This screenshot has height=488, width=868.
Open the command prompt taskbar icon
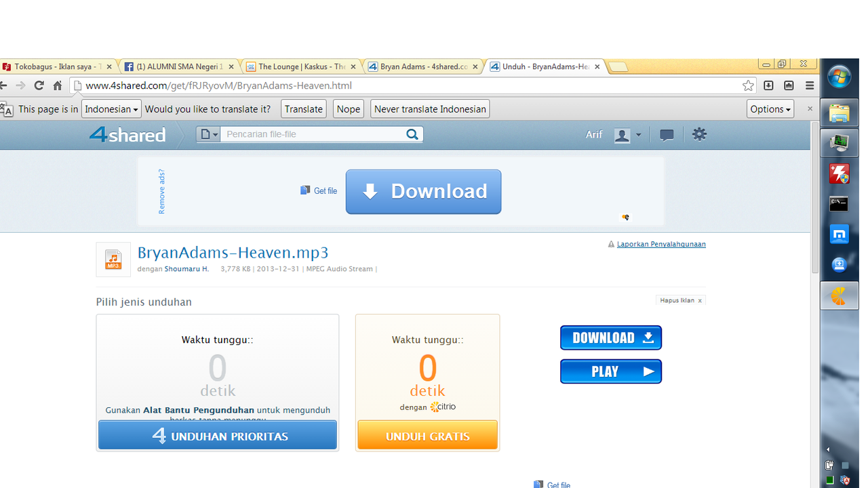pyautogui.click(x=839, y=203)
